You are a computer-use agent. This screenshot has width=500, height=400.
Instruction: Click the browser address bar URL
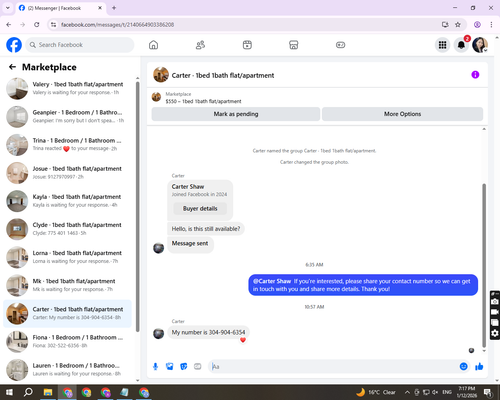(117, 25)
